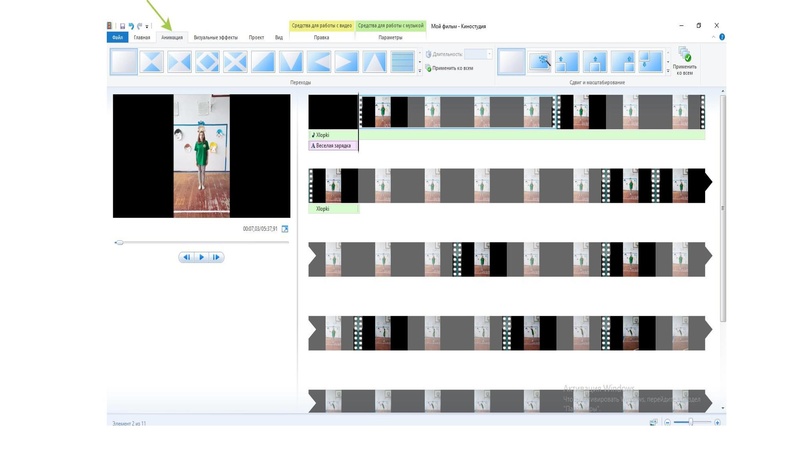Select the first 'no transition' thumbnail in Переходы
This screenshot has width=800, height=450.
(124, 62)
